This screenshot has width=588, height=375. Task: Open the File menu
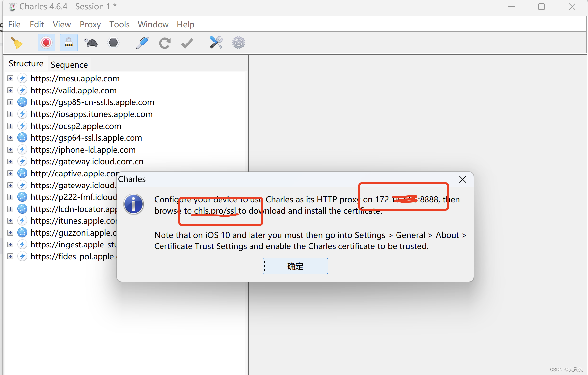[x=14, y=24]
